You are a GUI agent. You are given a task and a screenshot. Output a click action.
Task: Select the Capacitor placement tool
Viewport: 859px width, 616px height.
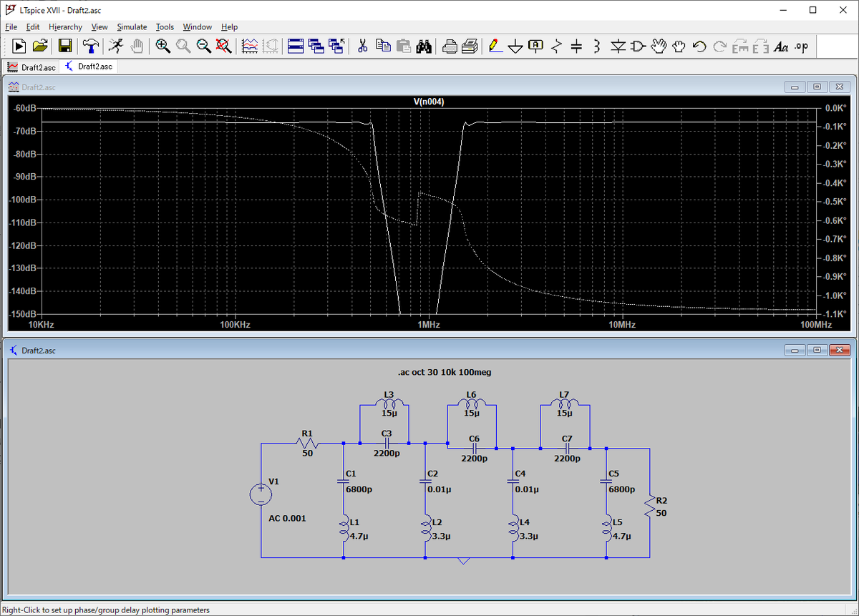577,46
